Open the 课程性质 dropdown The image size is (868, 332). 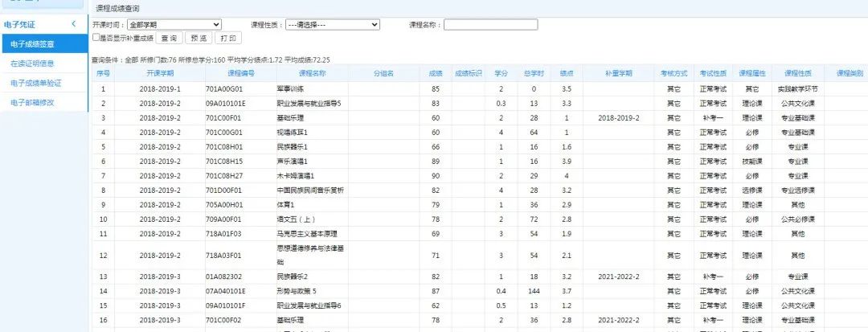point(333,25)
